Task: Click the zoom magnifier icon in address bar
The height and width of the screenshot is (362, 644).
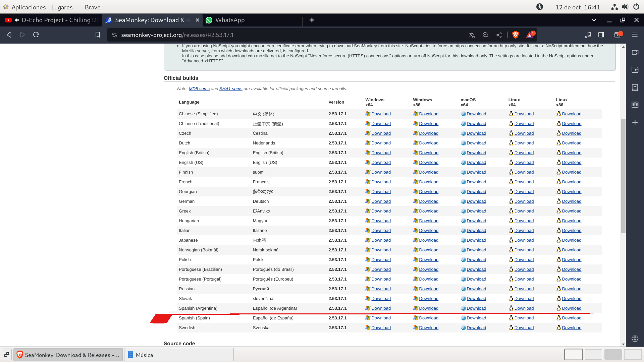Action: point(485,35)
